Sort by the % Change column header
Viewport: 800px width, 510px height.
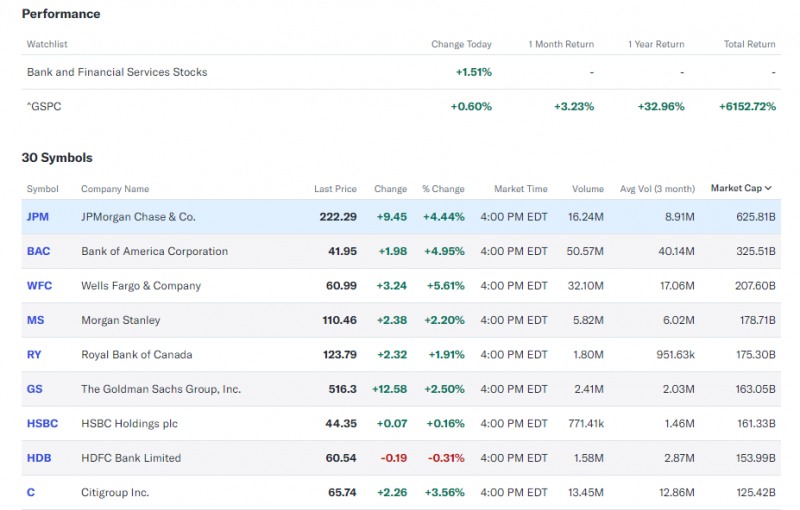[x=443, y=189]
